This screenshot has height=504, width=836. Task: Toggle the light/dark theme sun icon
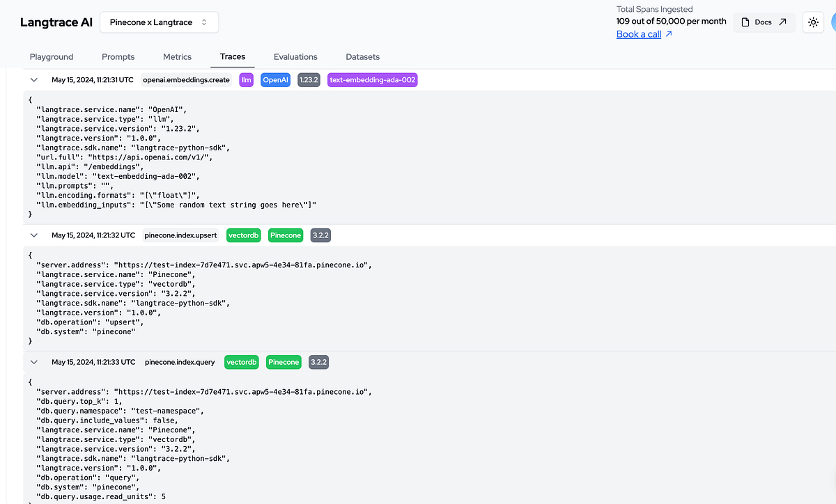click(813, 22)
